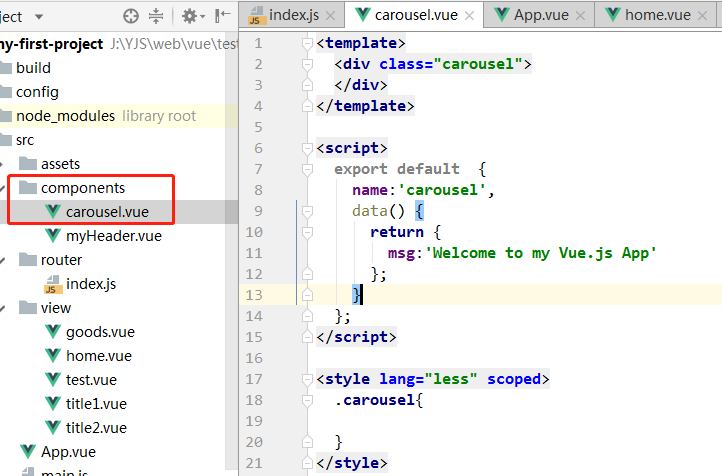Viewport: 722px width, 476px height.
Task: Click the msg string 'Welcome to my Vue.js App'
Action: [x=541, y=253]
